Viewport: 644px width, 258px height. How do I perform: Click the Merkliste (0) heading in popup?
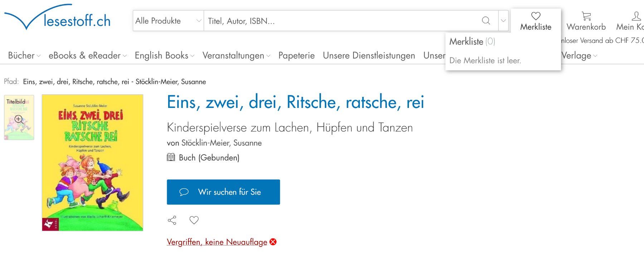tap(472, 41)
